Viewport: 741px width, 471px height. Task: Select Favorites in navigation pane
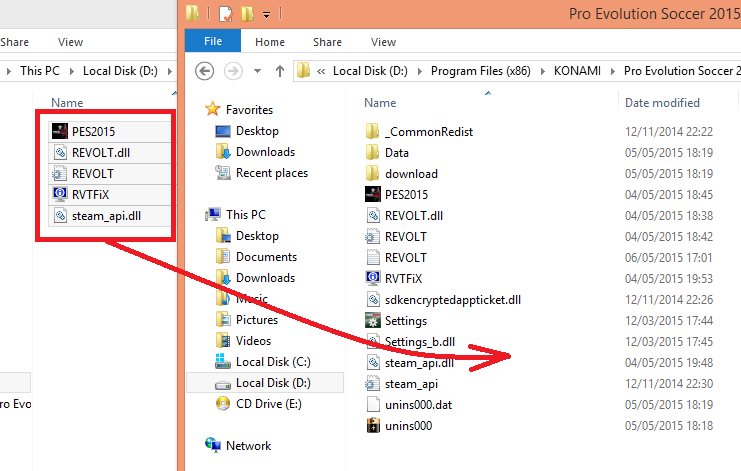pyautogui.click(x=239, y=110)
